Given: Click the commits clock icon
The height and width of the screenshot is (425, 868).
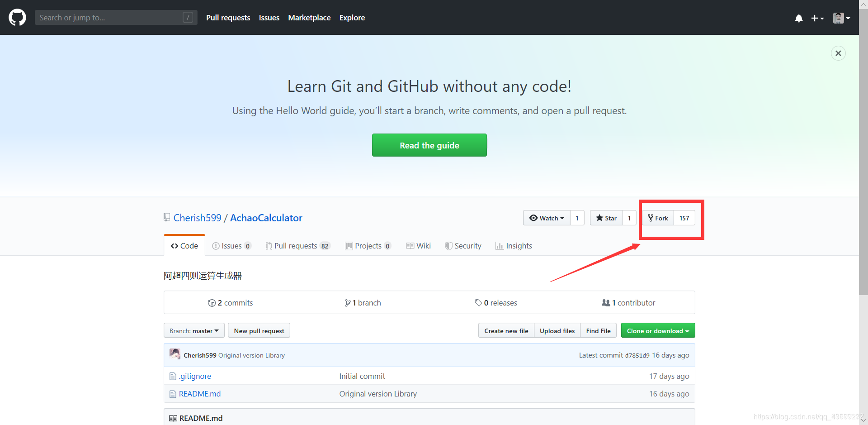Looking at the screenshot, I should pyautogui.click(x=212, y=303).
